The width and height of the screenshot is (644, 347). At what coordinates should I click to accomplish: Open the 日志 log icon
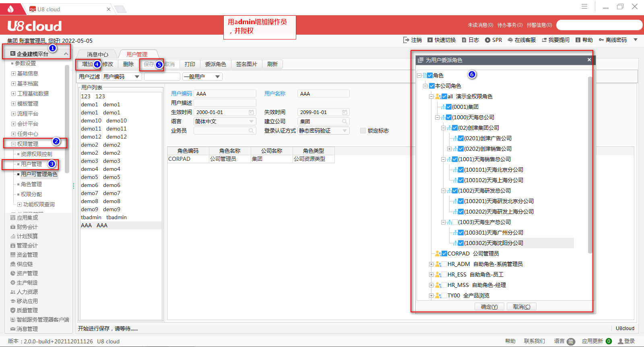[464, 40]
